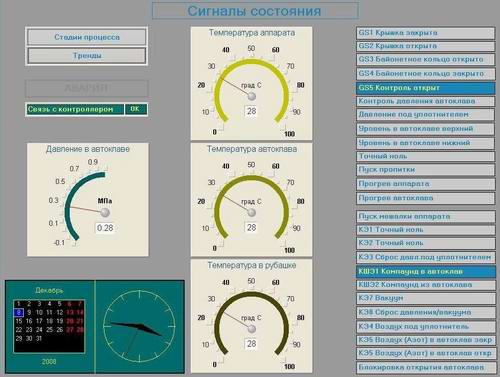Viewport: 500px width, 377px height.
Task: Select highlighted day 8 in the calendar
Action: [19, 312]
